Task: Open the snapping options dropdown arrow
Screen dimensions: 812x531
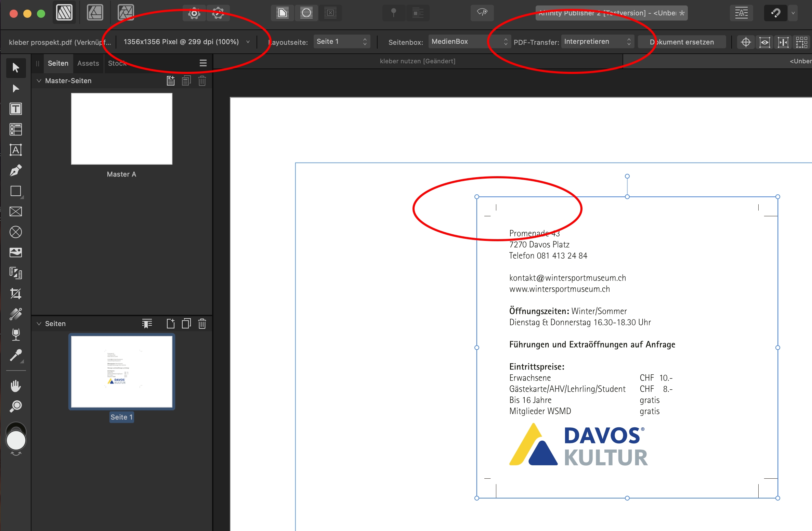Action: point(793,13)
